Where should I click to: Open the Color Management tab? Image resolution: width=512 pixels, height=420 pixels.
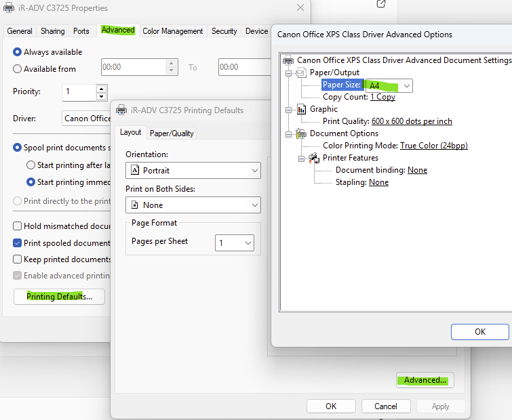[x=173, y=31]
